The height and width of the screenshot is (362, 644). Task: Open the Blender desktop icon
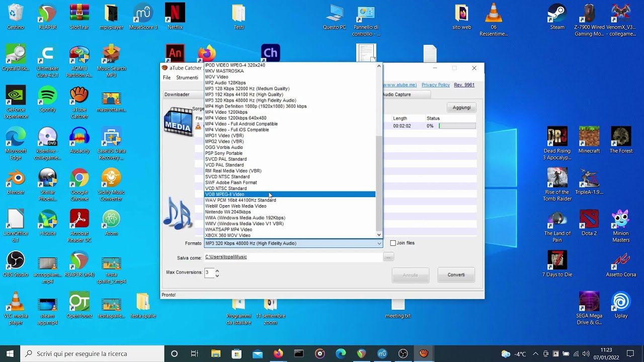tap(16, 182)
